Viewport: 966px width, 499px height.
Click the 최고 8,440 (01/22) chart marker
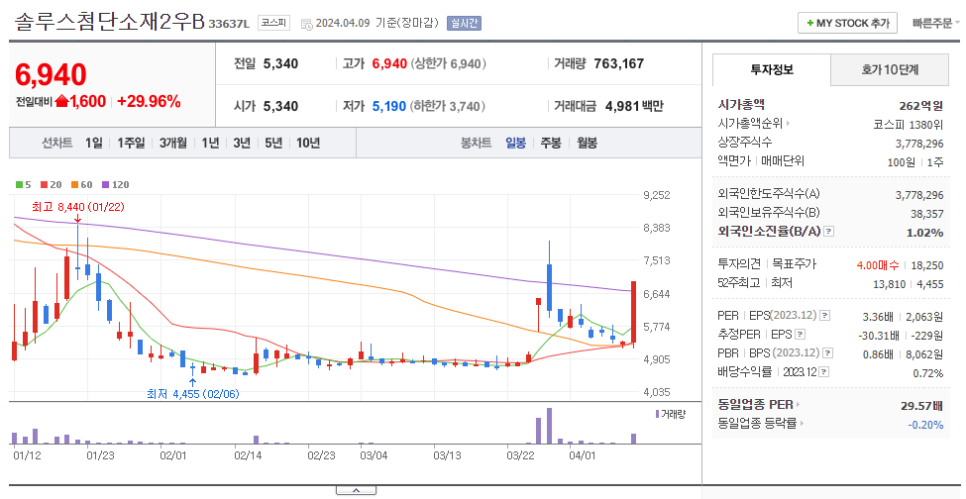[x=78, y=207]
